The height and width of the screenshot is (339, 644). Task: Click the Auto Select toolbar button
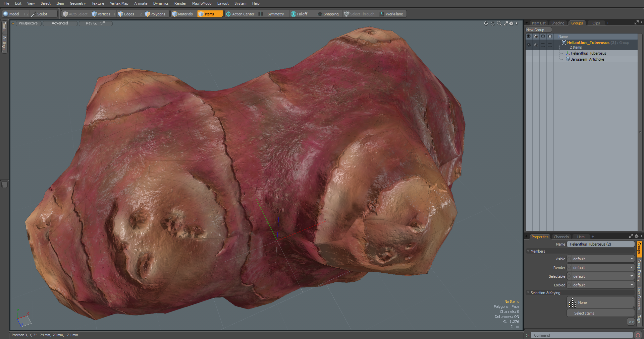(x=75, y=14)
